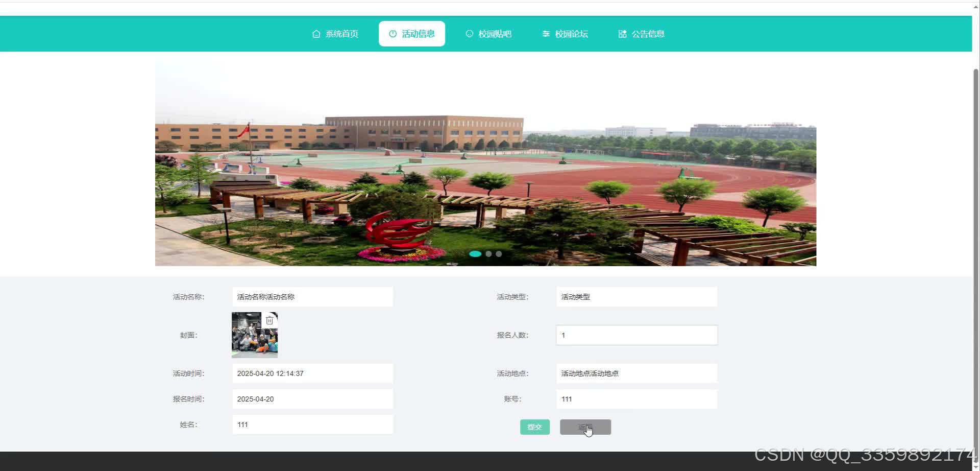Click the sliders icon beside 校园论坛
This screenshot has width=980, height=471.
click(x=546, y=34)
